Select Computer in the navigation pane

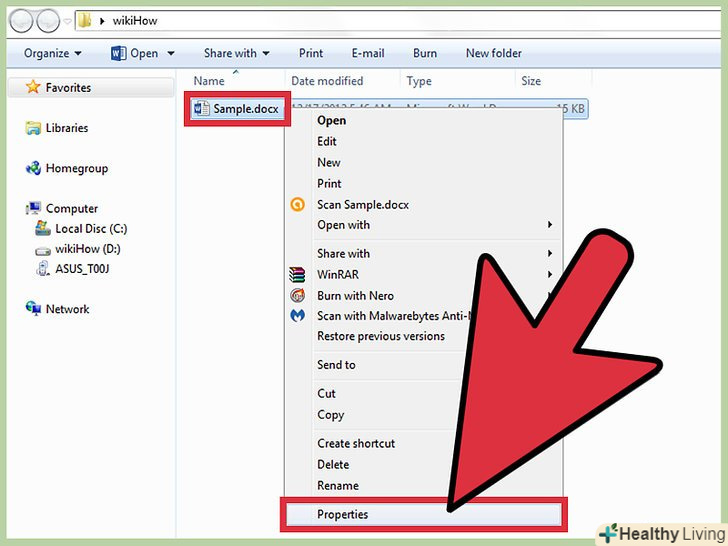tap(72, 209)
